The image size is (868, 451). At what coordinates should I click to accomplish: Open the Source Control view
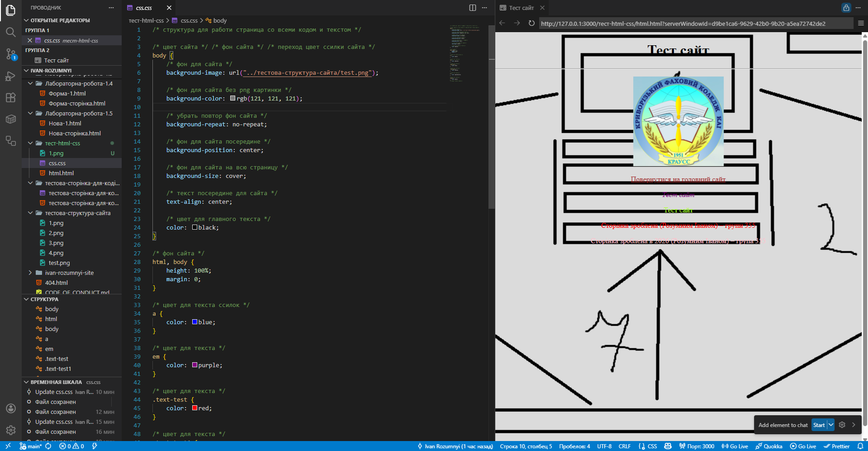click(11, 54)
